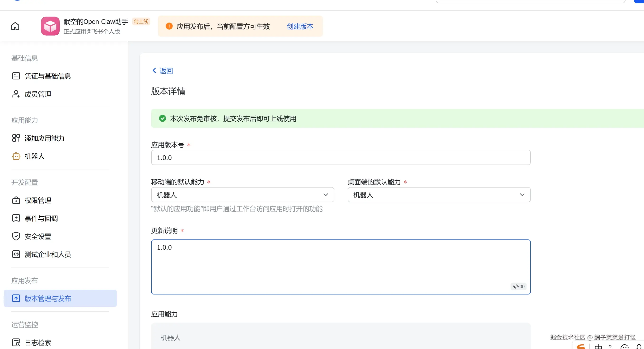Click the 应用版本号 input field
Viewport: 644px width, 349px height.
click(341, 157)
